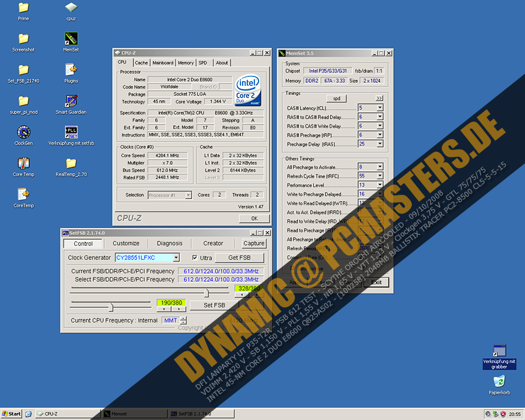Open the CAS# Latency dropdown
This screenshot has height=420, width=525.
pyautogui.click(x=380, y=108)
